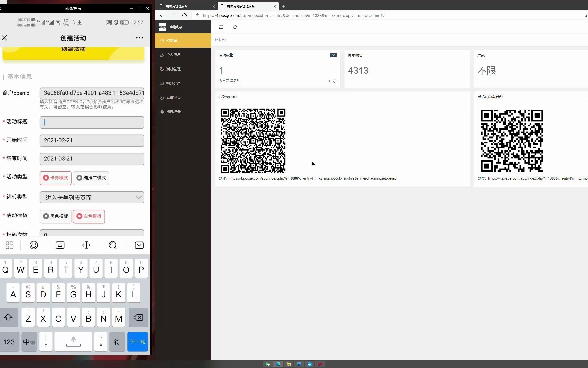The image size is (588, 368).
Task: Click the lock icon in the address bar
Action: point(197,15)
